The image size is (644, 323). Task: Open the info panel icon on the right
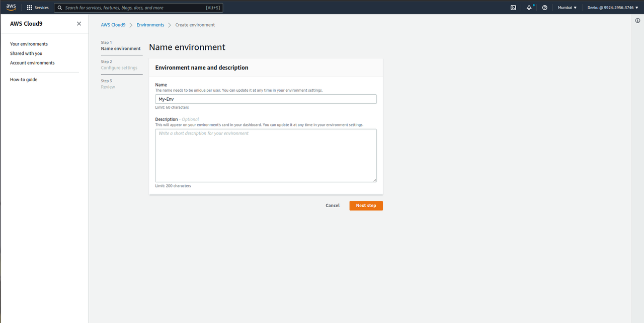[637, 21]
